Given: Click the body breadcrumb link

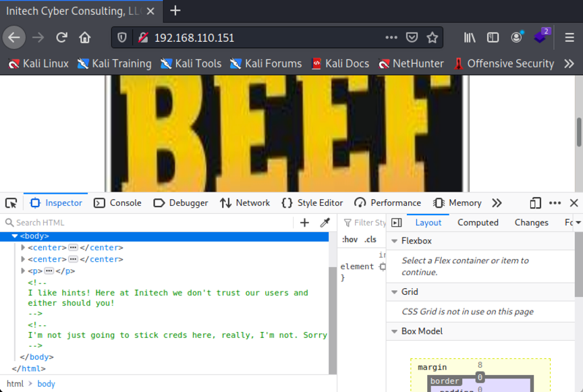Looking at the screenshot, I should [46, 384].
